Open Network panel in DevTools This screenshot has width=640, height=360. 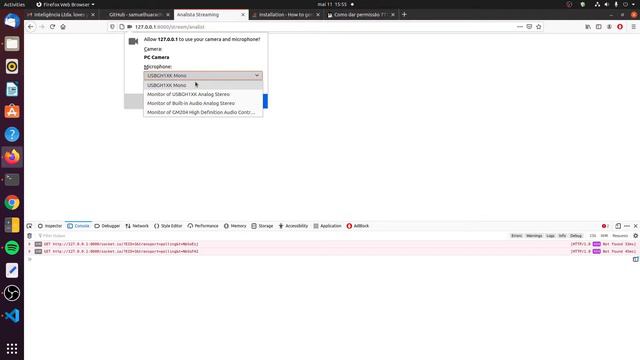[x=137, y=226]
